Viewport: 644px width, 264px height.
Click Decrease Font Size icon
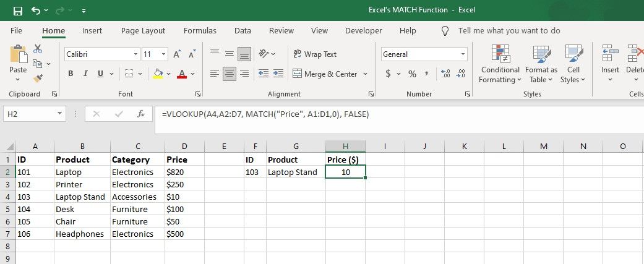pos(192,54)
